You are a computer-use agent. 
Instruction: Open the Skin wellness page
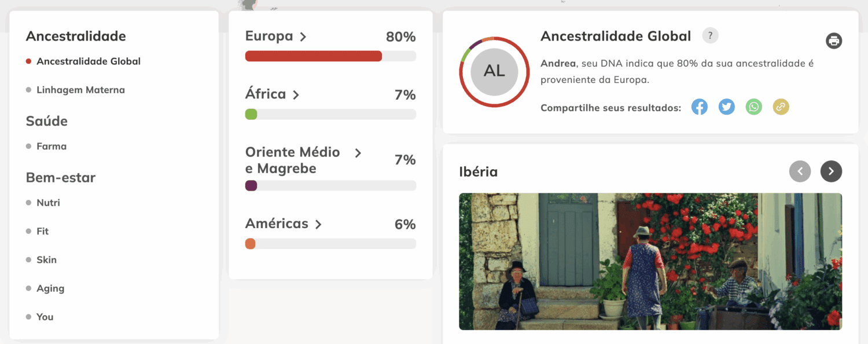46,260
